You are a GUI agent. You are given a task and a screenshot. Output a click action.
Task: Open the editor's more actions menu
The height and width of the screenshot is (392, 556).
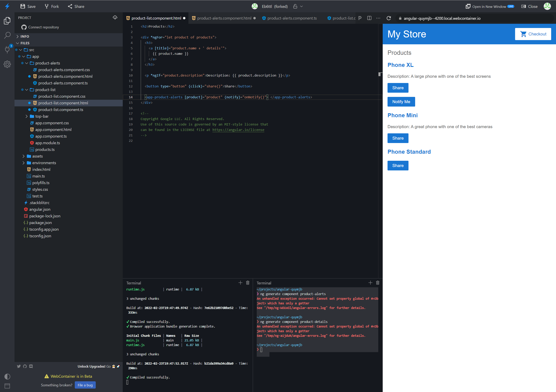click(x=378, y=18)
